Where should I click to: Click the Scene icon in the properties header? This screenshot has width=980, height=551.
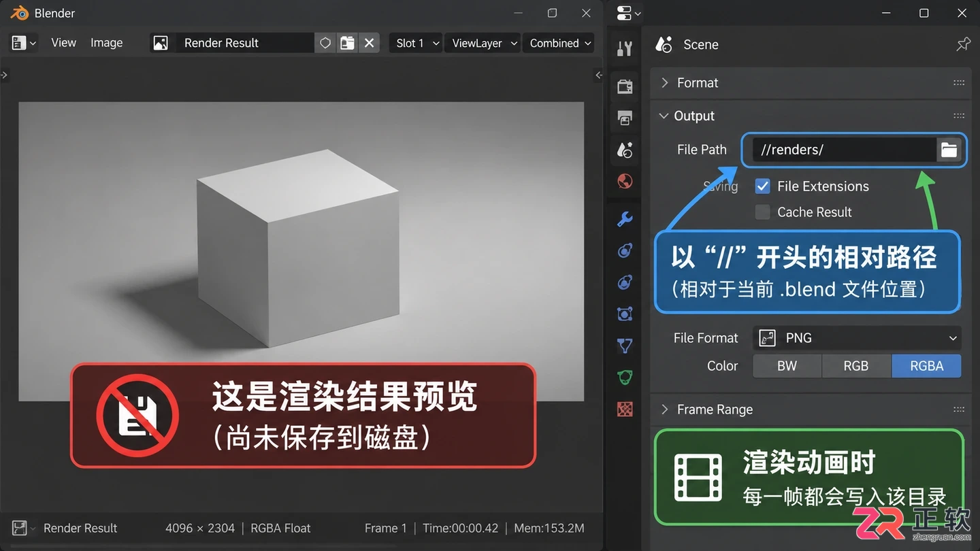[x=664, y=44]
